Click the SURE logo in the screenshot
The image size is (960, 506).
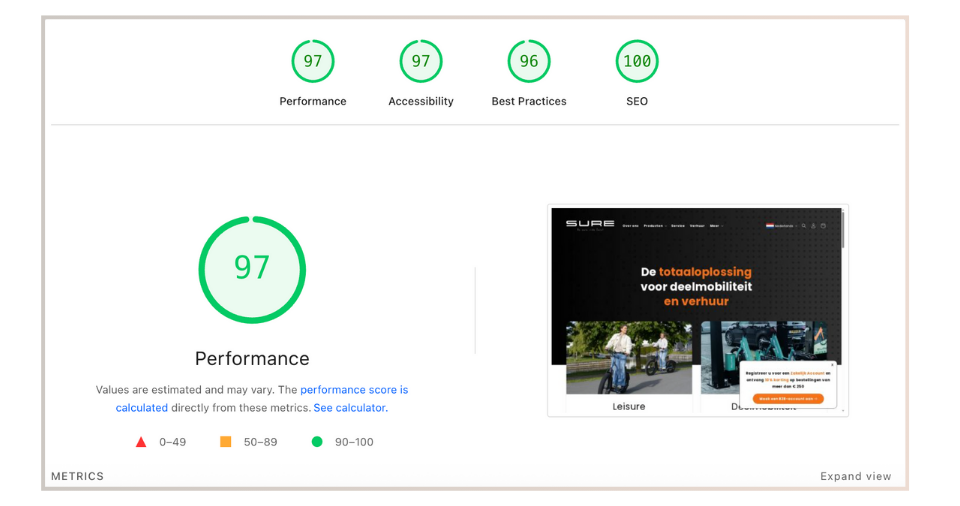point(590,225)
